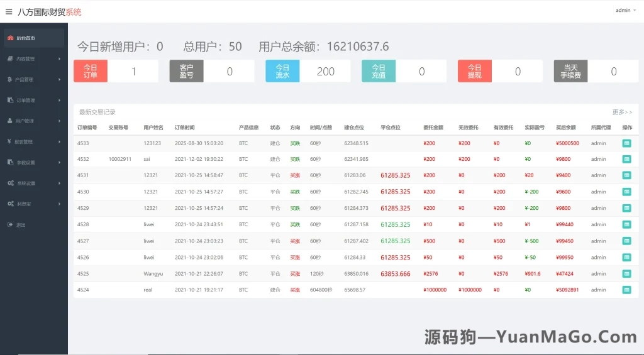Select the 用户管理 menu label
644x355 pixels.
coord(25,121)
